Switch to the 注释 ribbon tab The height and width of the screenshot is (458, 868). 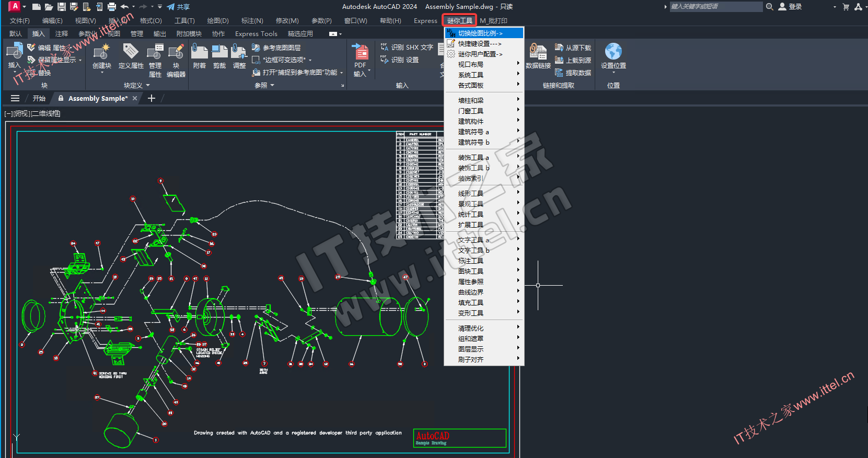[x=62, y=33]
